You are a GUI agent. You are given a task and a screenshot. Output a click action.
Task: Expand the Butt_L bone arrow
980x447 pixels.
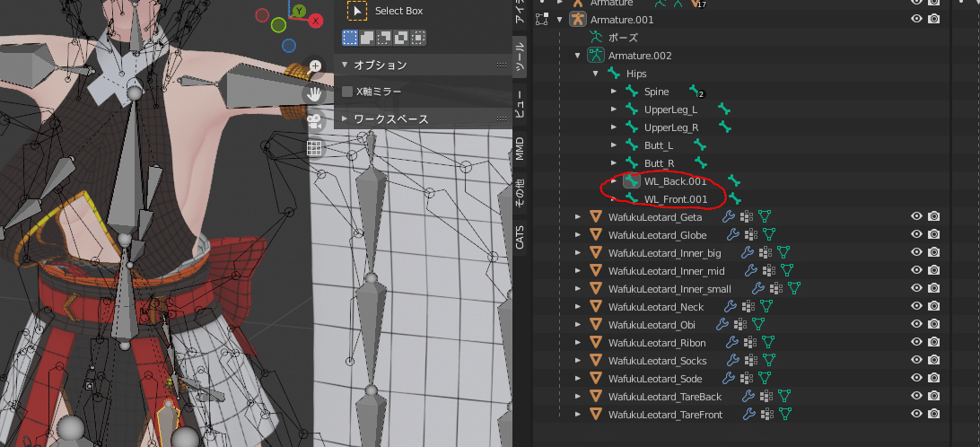[614, 145]
